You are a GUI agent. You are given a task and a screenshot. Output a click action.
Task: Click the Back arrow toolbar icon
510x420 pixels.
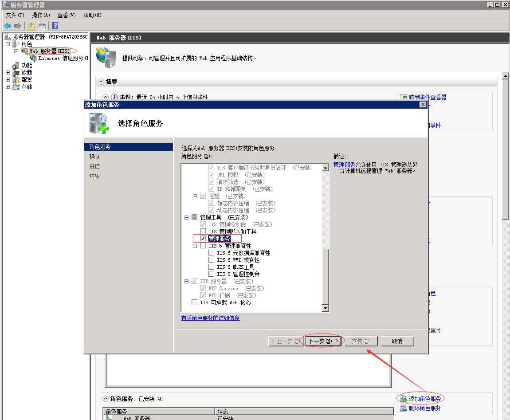(8, 26)
